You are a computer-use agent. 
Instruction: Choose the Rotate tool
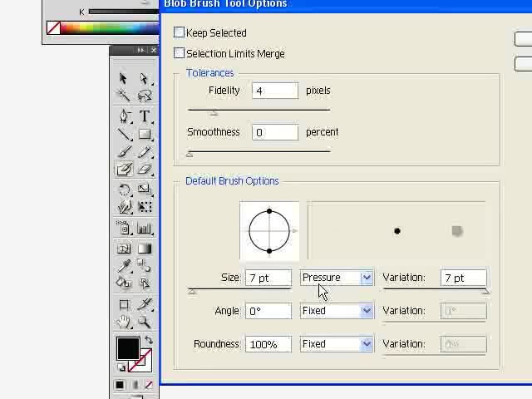tap(124, 190)
